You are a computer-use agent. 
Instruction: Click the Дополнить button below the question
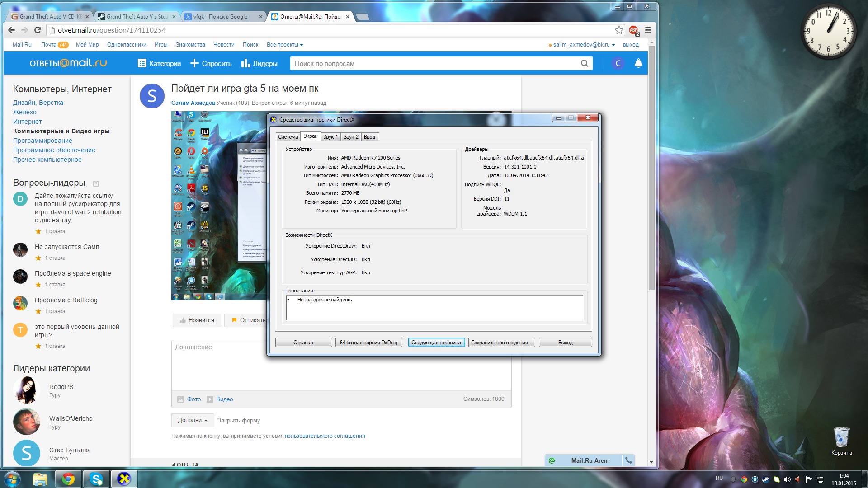click(192, 419)
